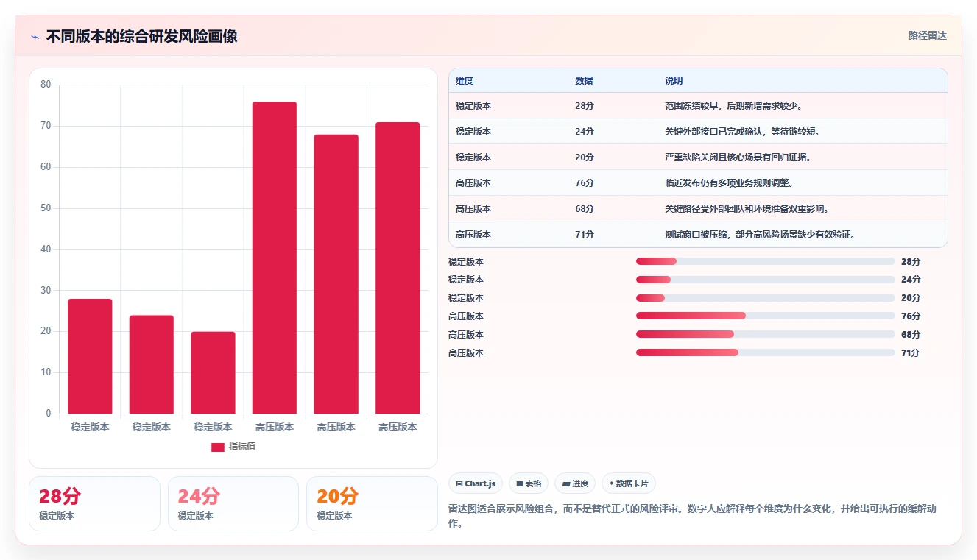Click the chart bar with value 28
Viewport: 977px width, 560px height.
coord(90,356)
